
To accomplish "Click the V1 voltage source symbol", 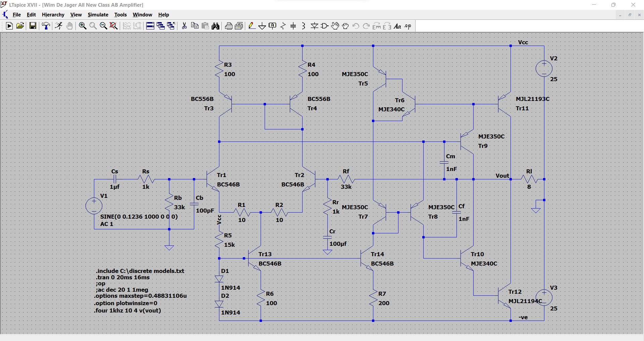I will click(x=94, y=206).
